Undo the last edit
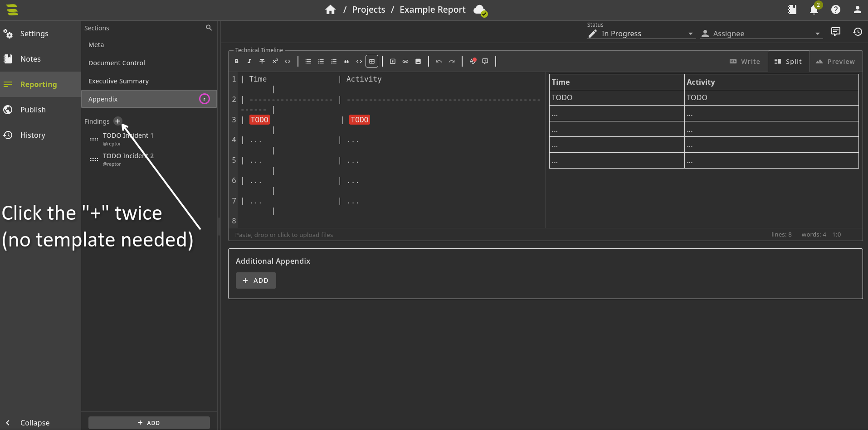The image size is (868, 430). click(439, 61)
